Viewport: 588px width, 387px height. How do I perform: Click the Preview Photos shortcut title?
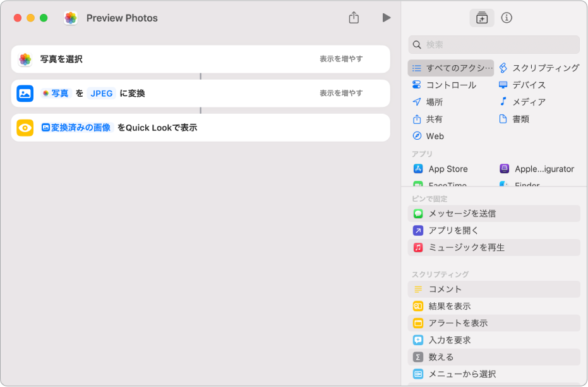(122, 18)
